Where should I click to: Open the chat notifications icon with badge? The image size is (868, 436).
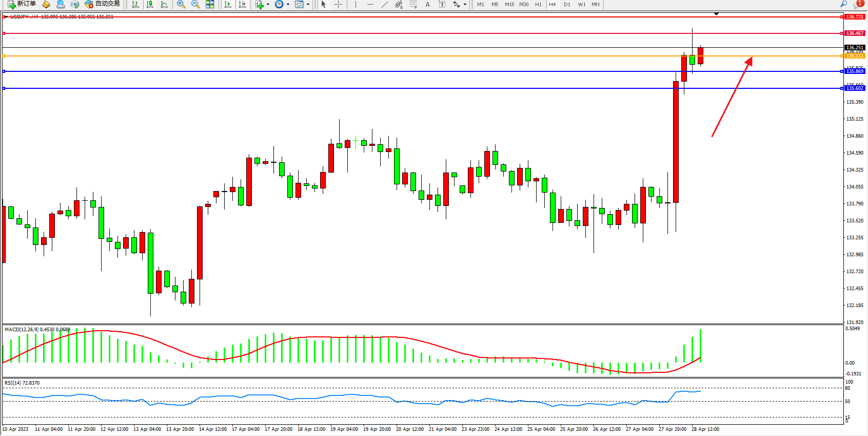click(857, 4)
